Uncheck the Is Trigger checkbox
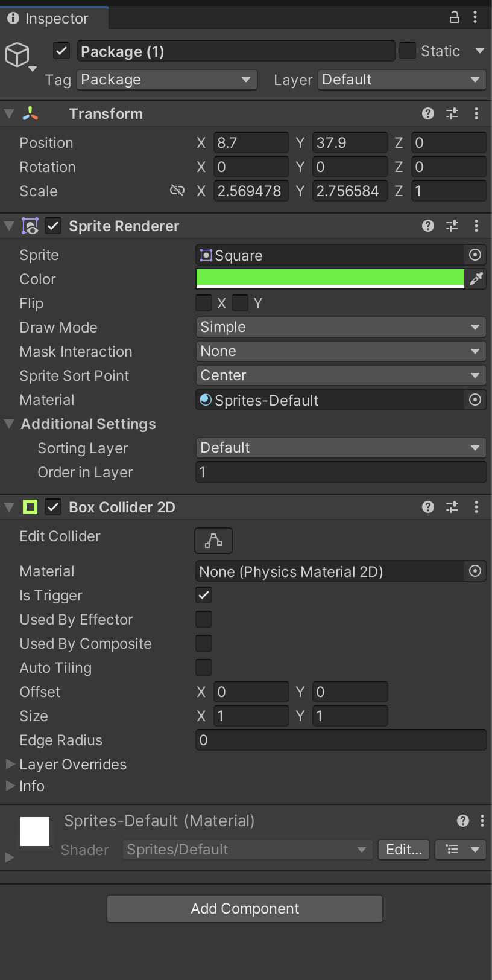492x980 pixels. [x=204, y=595]
